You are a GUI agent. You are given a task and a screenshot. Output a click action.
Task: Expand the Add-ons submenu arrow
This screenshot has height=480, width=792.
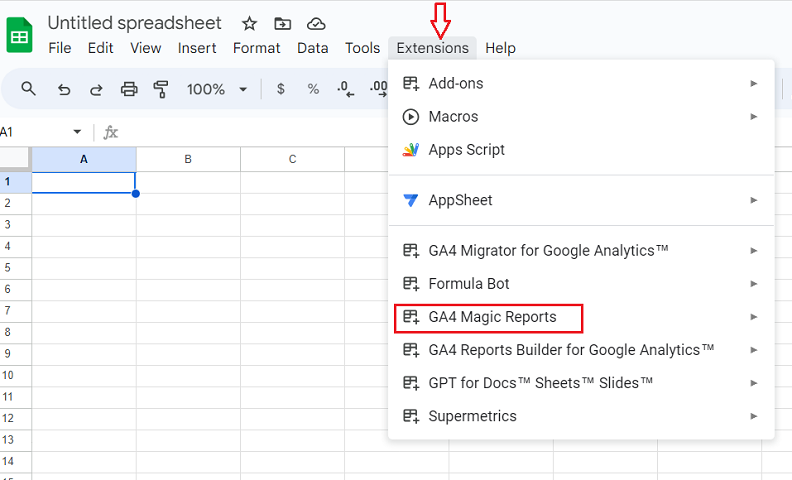(754, 83)
